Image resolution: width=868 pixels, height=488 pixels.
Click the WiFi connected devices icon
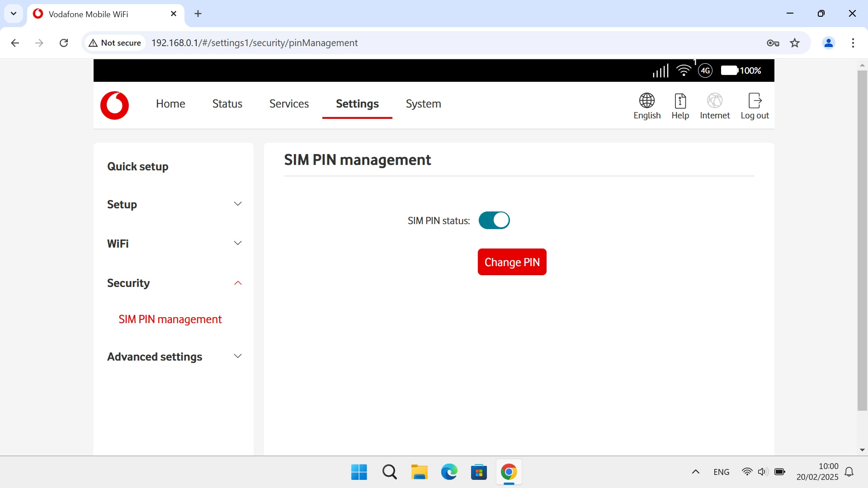tap(684, 70)
